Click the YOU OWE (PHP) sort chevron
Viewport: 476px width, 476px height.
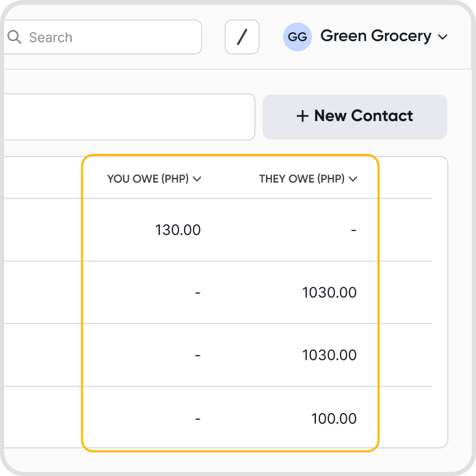tap(197, 179)
